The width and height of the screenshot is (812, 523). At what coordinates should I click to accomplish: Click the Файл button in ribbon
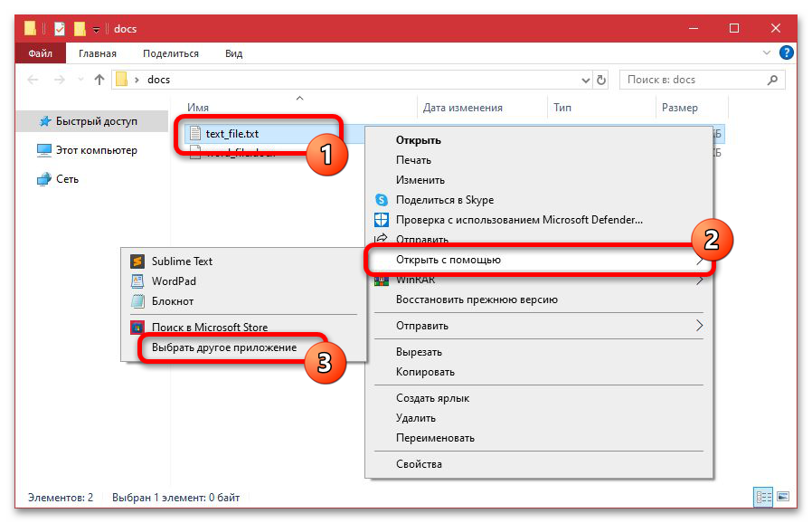coord(40,53)
